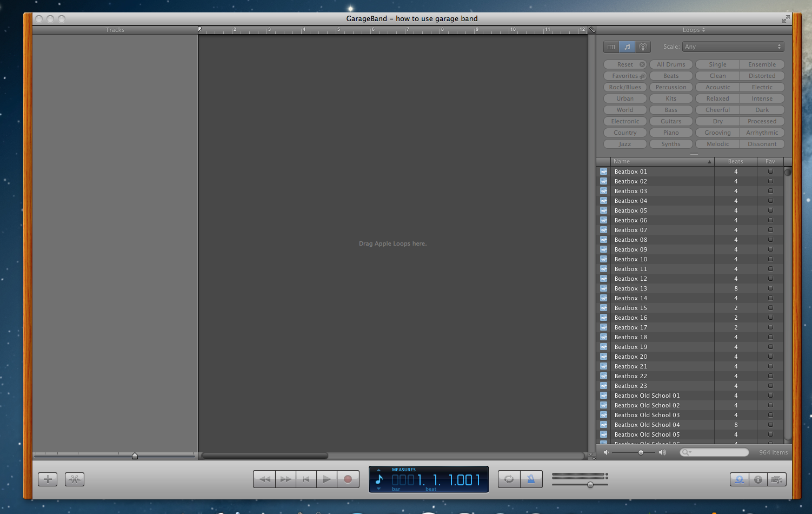Mark Beatbox 02 as a favorite
This screenshot has height=514, width=812.
tap(770, 181)
